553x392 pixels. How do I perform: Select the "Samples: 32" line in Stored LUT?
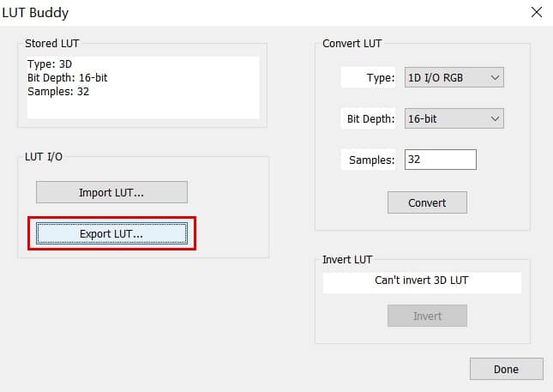[58, 91]
